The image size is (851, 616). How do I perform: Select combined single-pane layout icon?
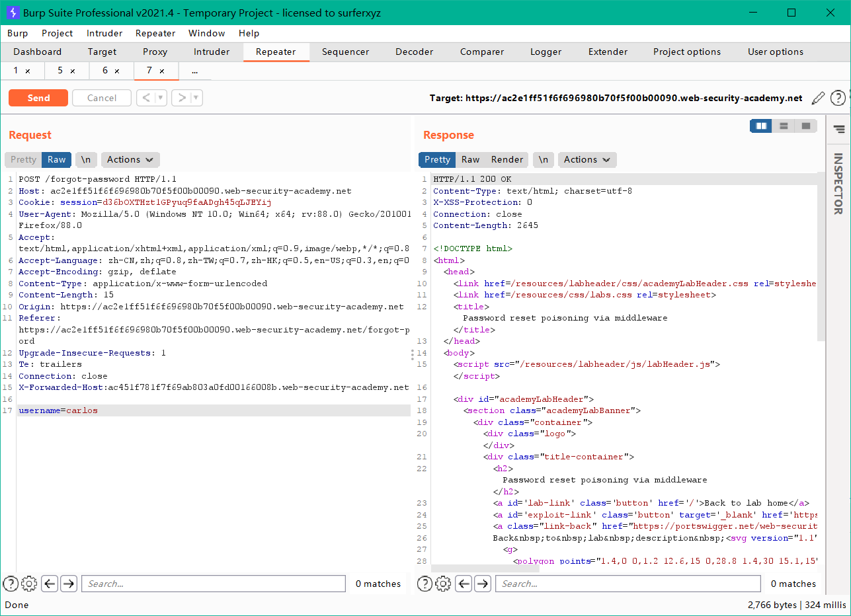(x=805, y=126)
